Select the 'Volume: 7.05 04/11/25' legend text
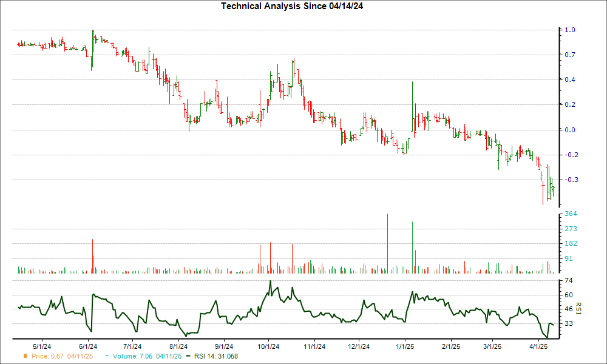This screenshot has width=607, height=364. pyautogui.click(x=147, y=356)
